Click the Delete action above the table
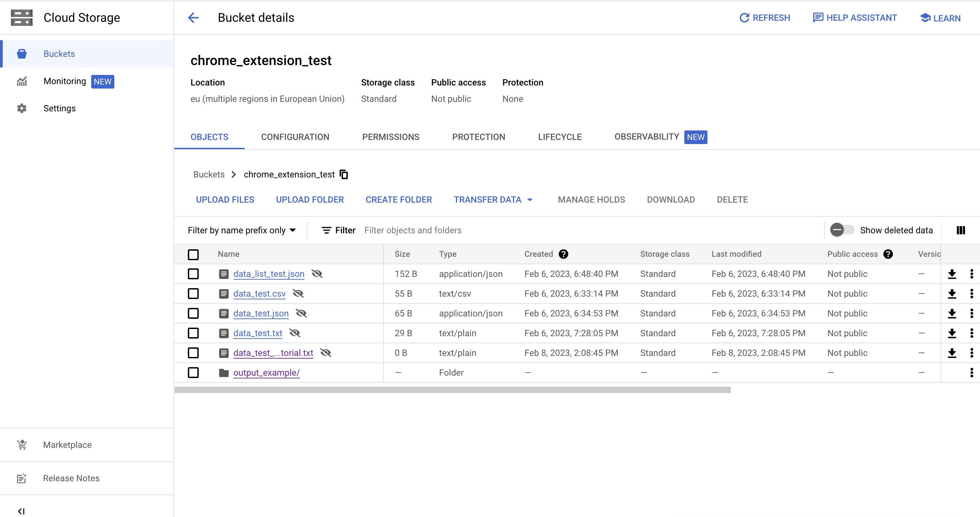The image size is (980, 517). click(x=732, y=200)
